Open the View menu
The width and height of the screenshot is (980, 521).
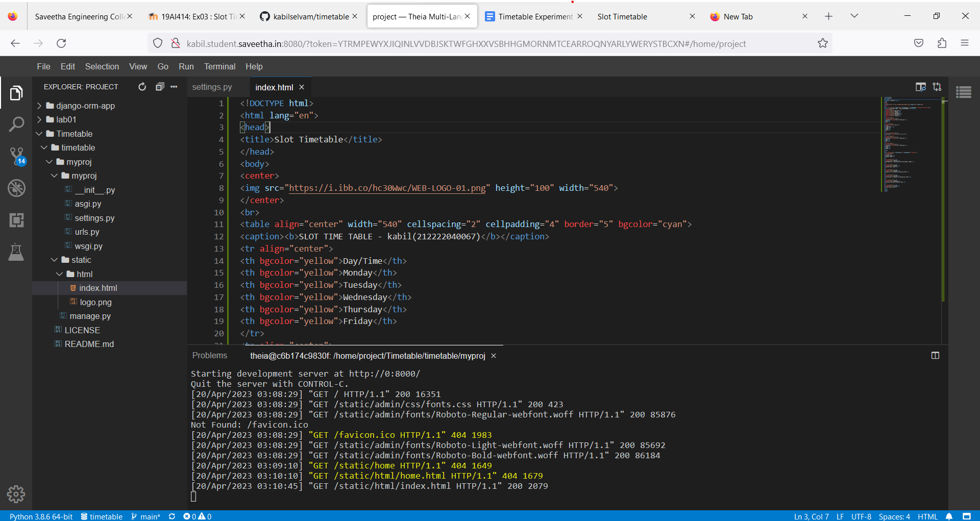pos(138,66)
